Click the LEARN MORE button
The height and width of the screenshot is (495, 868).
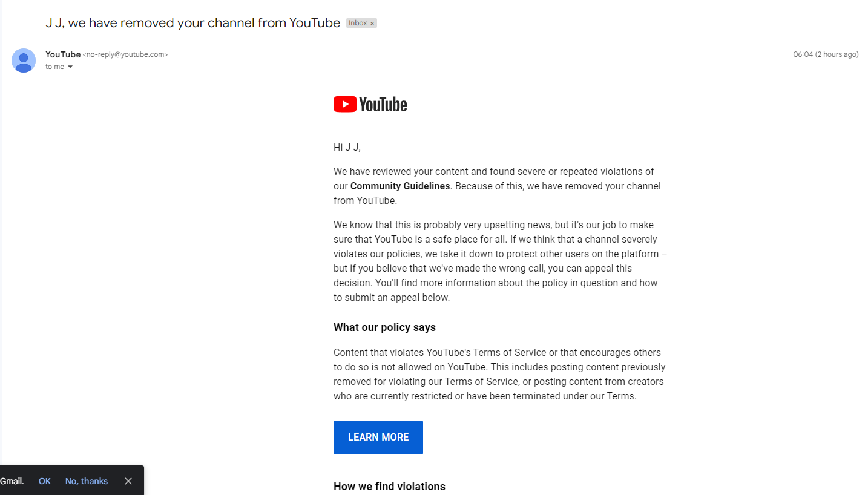[x=378, y=438]
